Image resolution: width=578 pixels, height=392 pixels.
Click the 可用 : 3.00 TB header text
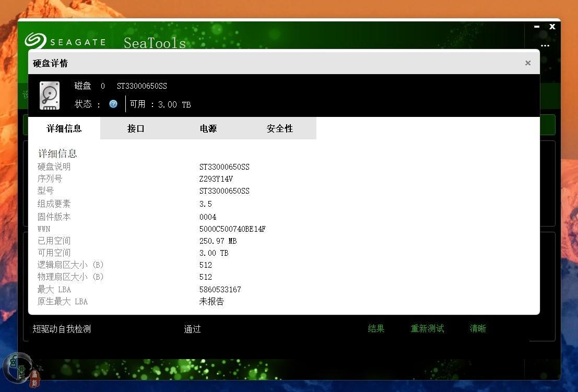[160, 104]
